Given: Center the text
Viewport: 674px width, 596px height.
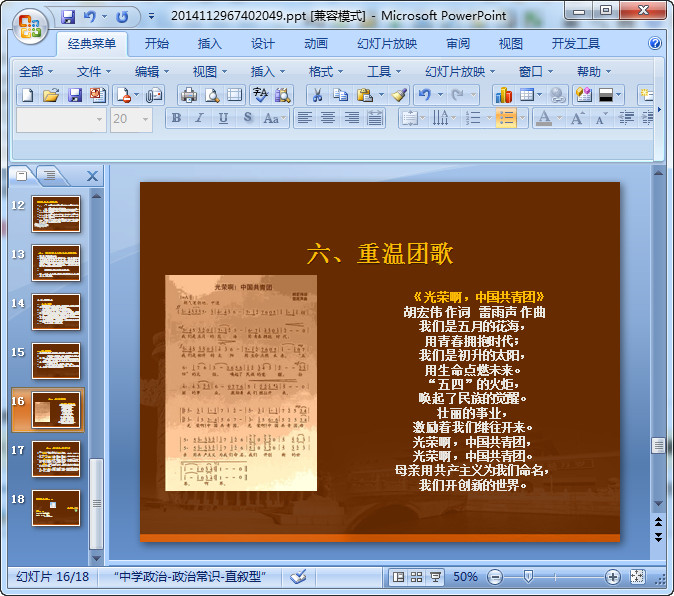Looking at the screenshot, I should point(328,118).
